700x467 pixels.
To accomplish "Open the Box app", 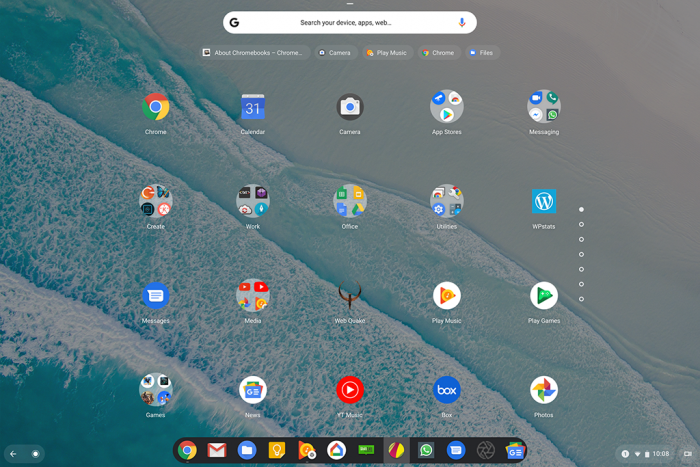I will pos(446,390).
